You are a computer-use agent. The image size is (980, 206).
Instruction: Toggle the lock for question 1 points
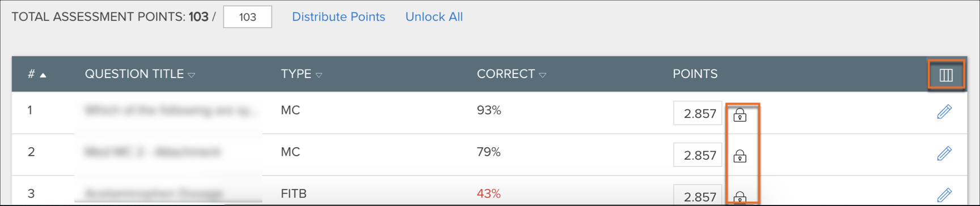pyautogui.click(x=740, y=115)
